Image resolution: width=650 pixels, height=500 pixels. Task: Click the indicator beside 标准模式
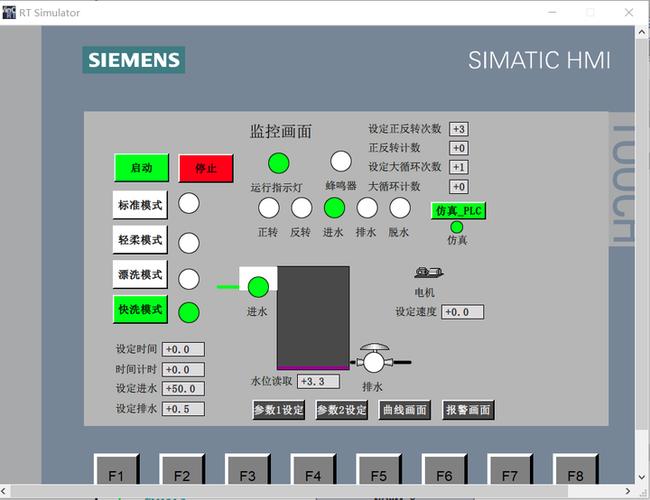point(189,203)
